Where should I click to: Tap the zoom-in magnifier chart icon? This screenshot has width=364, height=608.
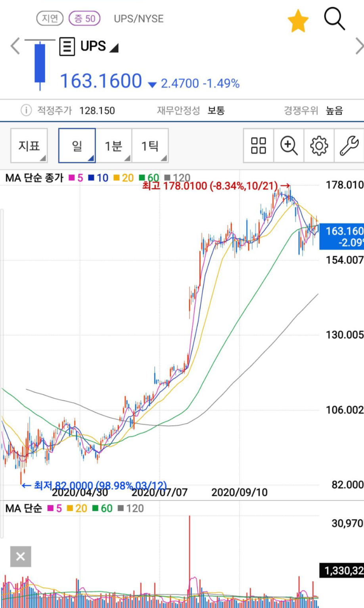point(289,146)
